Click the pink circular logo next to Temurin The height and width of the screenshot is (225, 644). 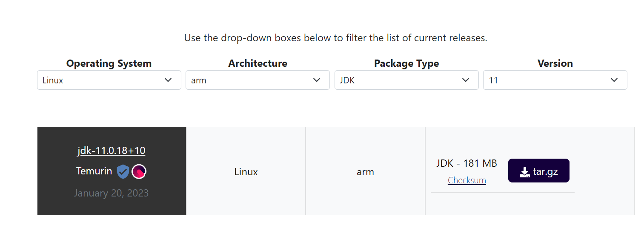point(139,171)
